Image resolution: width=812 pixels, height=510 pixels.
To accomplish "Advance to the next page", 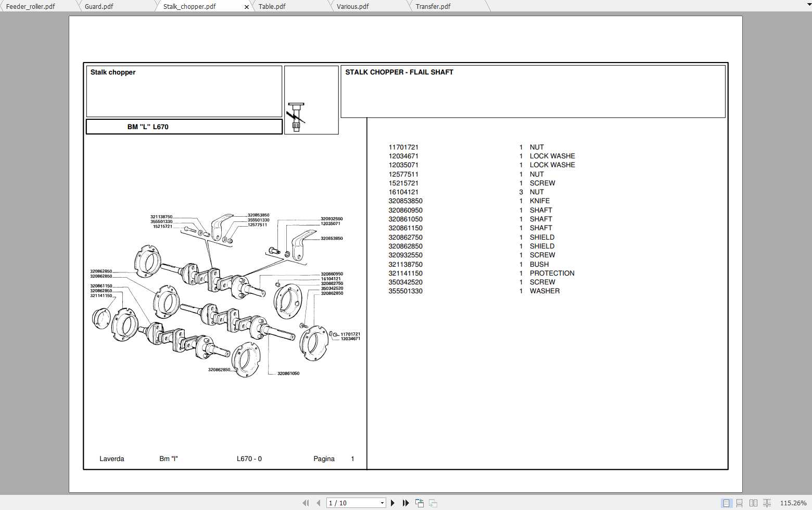I will [392, 503].
